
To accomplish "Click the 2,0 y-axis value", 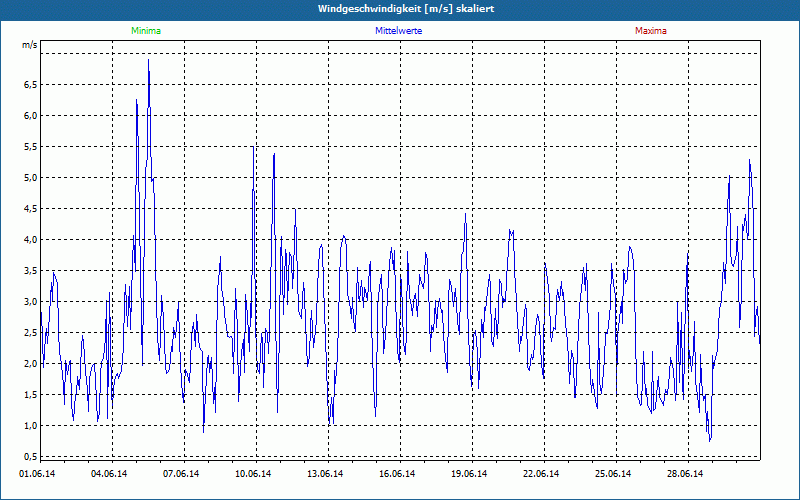I will coord(31,364).
